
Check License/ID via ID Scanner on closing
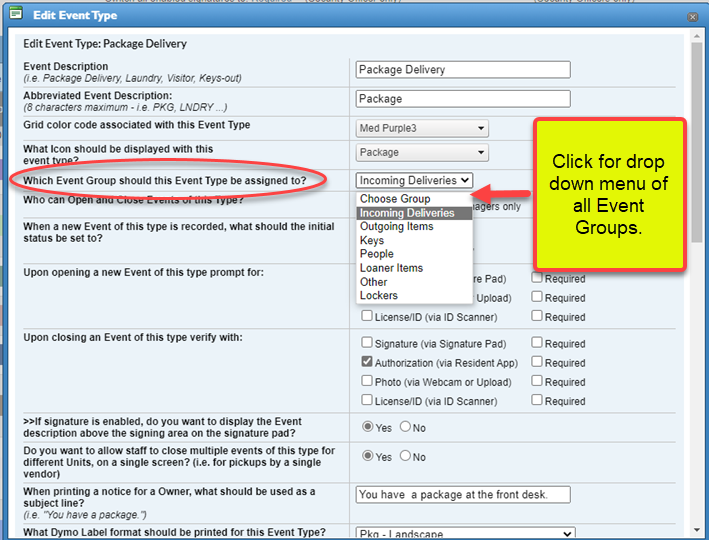tap(367, 400)
